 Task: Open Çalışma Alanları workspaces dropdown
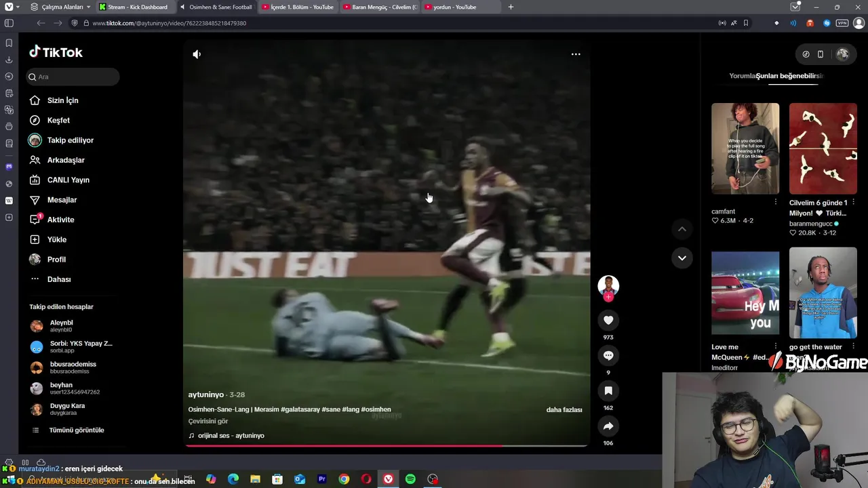click(61, 7)
